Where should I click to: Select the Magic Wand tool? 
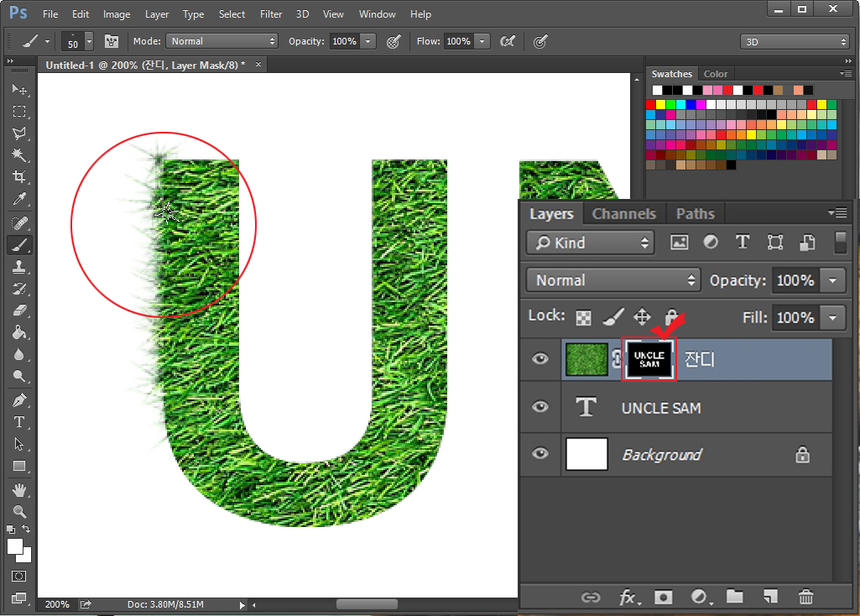click(19, 155)
